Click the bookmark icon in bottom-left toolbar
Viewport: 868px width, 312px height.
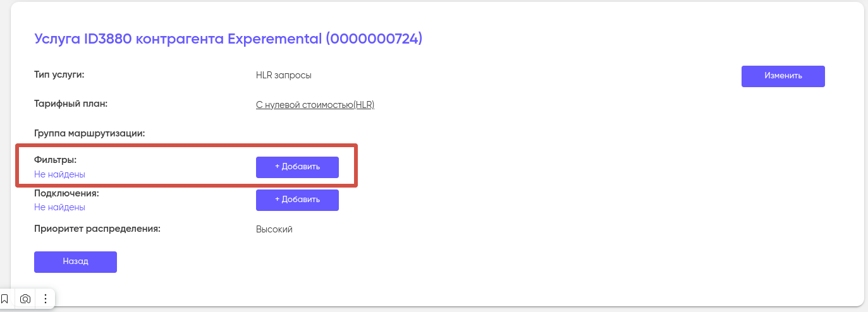[4, 299]
